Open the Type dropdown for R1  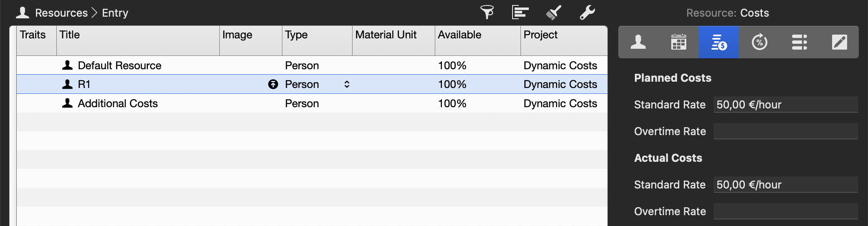347,84
